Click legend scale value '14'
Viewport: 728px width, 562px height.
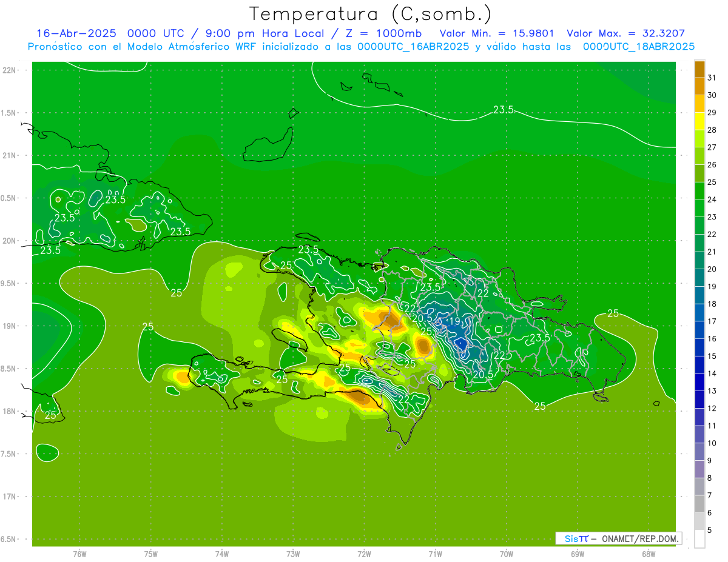click(712, 373)
